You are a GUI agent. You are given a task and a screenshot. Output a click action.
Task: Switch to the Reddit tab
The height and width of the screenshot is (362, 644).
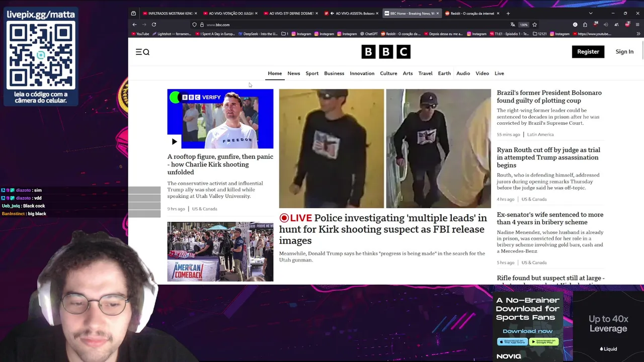pos(472,14)
